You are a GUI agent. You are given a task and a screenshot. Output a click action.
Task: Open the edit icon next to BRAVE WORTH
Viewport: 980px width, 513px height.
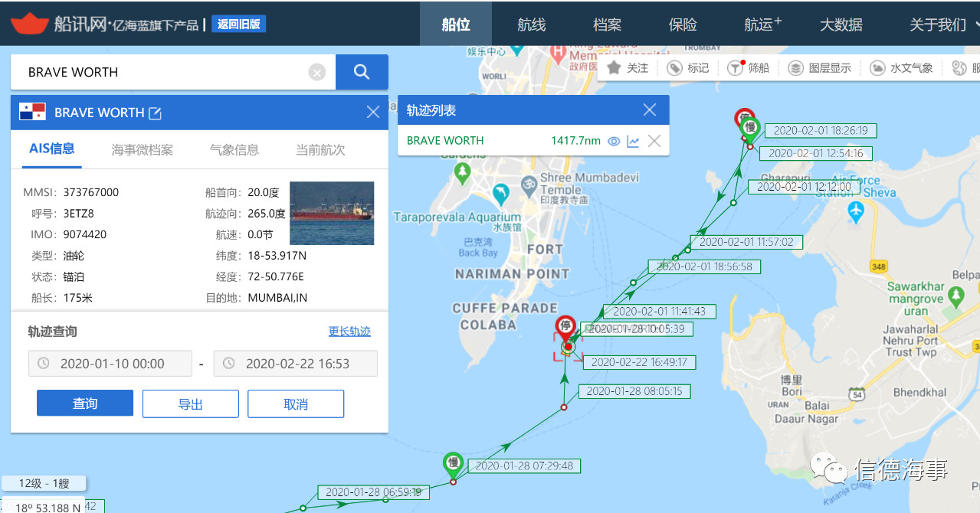point(155,113)
